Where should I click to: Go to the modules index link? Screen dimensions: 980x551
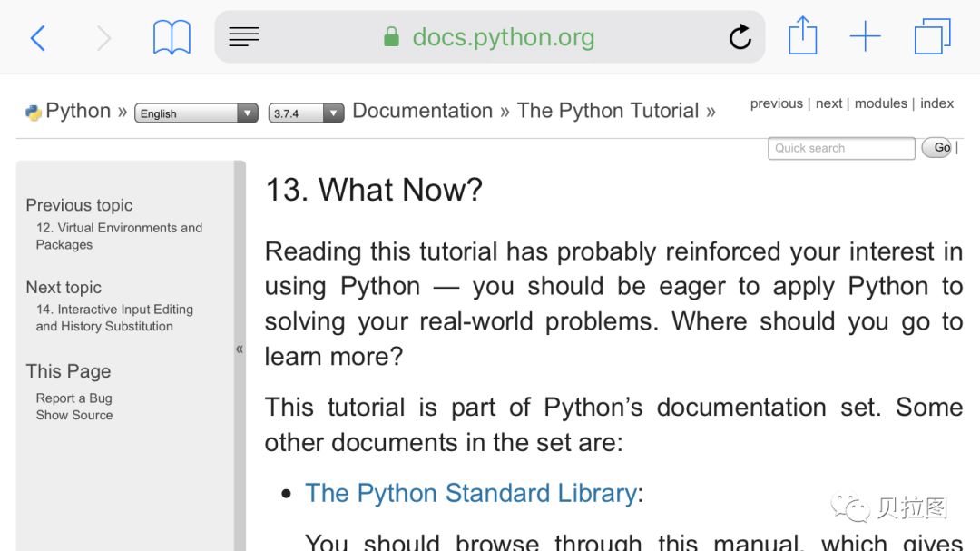pyautogui.click(x=880, y=103)
